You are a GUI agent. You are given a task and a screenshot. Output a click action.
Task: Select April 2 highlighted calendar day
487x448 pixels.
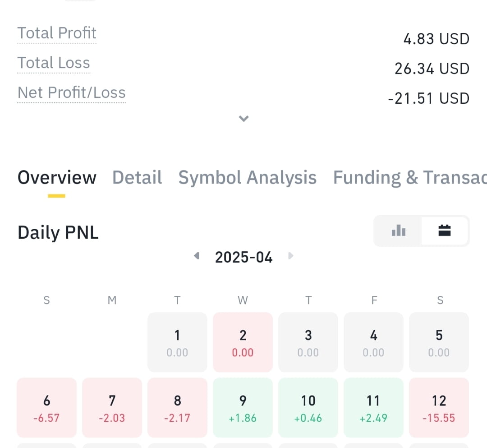tap(243, 342)
